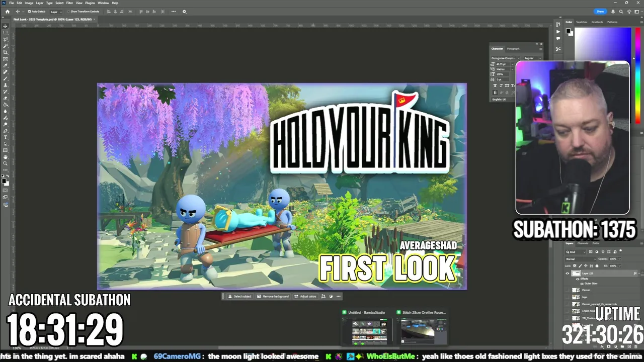Switch to the Channels tab
Image resolution: width=644 pixels, height=362 pixels.
(x=583, y=243)
